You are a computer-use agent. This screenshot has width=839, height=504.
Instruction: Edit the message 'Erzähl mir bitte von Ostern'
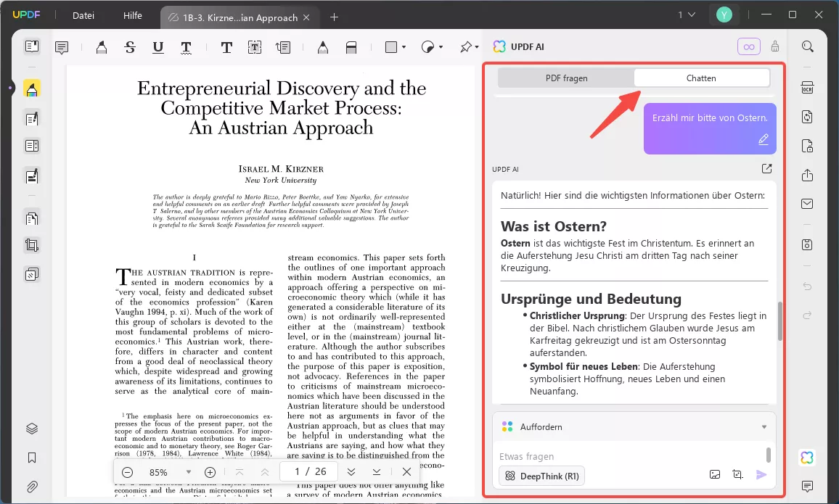(x=764, y=139)
